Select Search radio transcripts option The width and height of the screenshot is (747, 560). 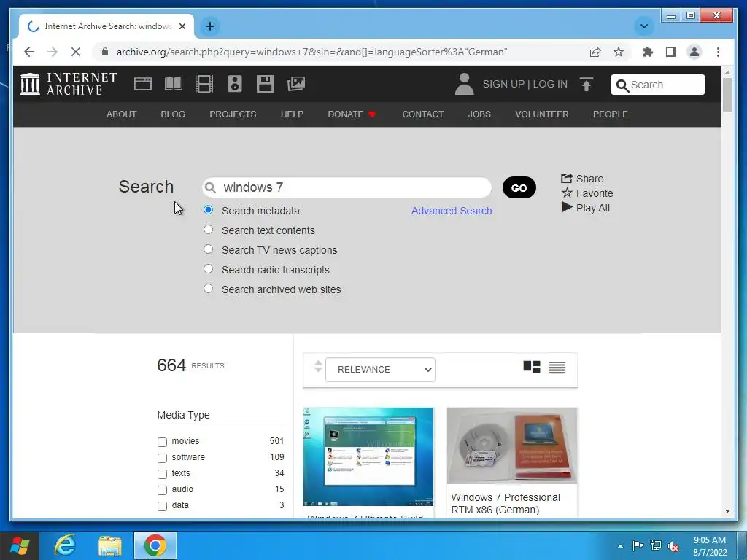208,268
